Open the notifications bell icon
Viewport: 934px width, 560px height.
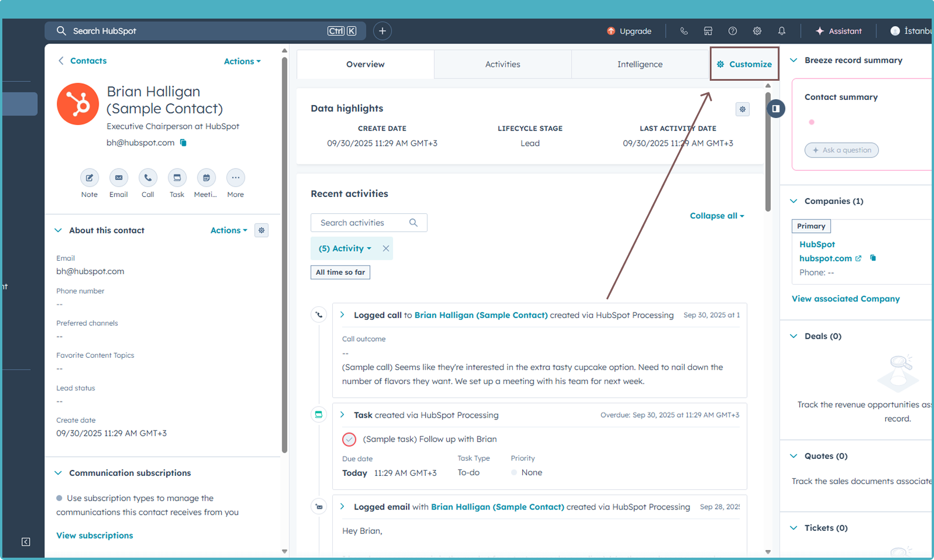[782, 31]
